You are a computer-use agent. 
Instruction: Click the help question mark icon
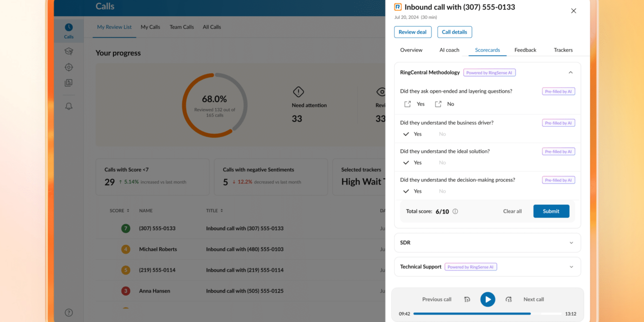click(x=69, y=313)
